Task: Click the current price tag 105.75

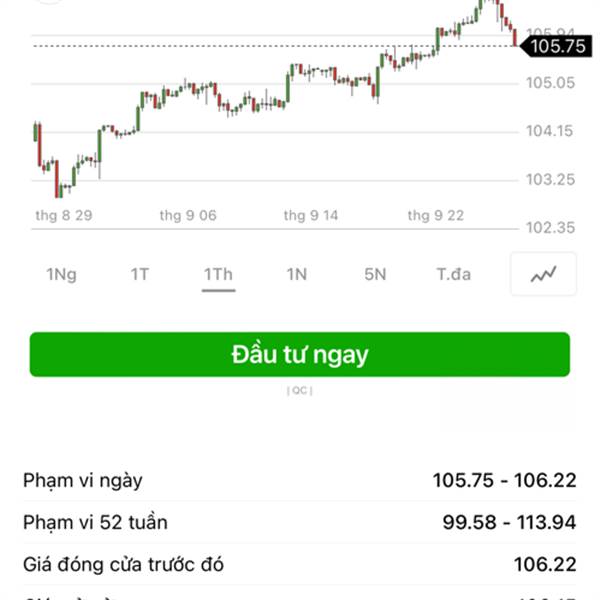Action: coord(557,46)
